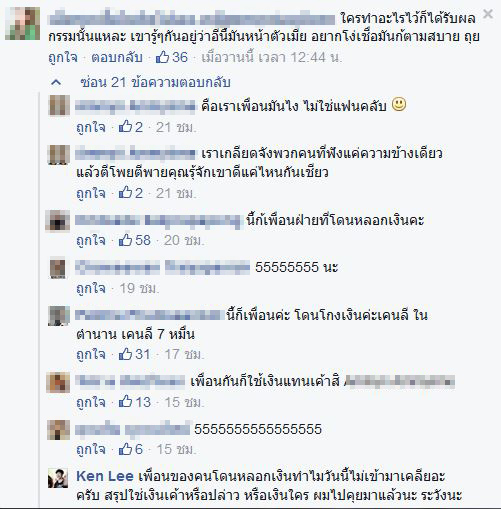Click the 20 ชม. timestamp

click(183, 240)
